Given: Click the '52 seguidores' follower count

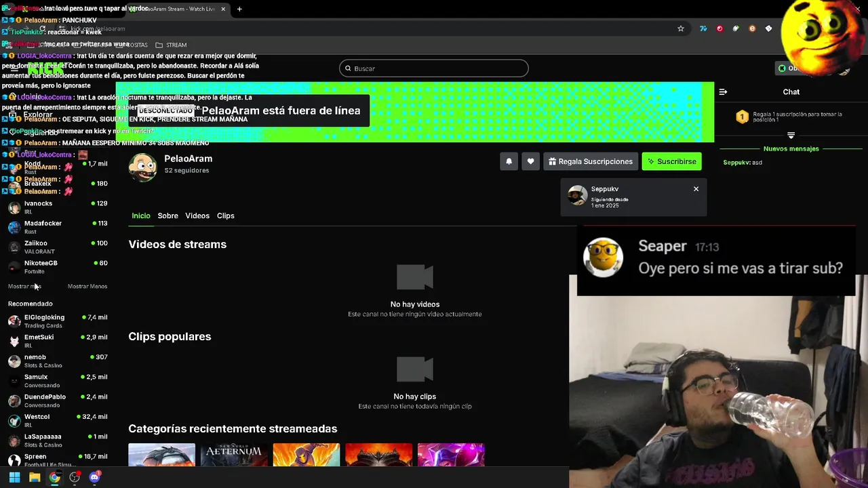Looking at the screenshot, I should [x=186, y=171].
